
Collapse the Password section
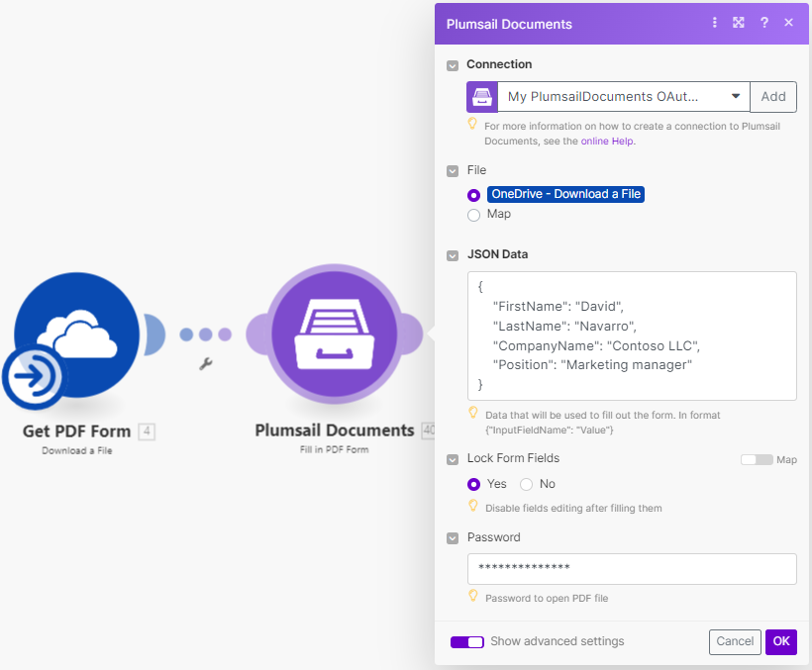pyautogui.click(x=453, y=538)
